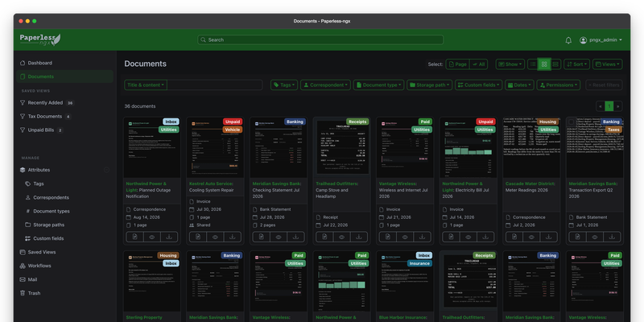644x322 pixels.
Task: Preview the Cooling System Repair document
Action: 215,237
